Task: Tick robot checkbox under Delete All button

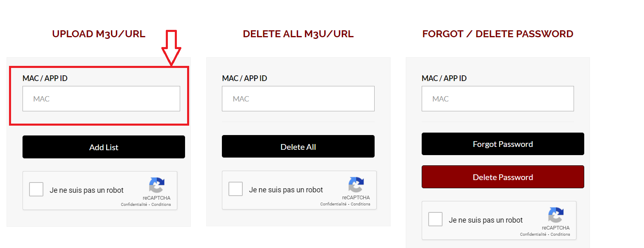Action: [236, 189]
